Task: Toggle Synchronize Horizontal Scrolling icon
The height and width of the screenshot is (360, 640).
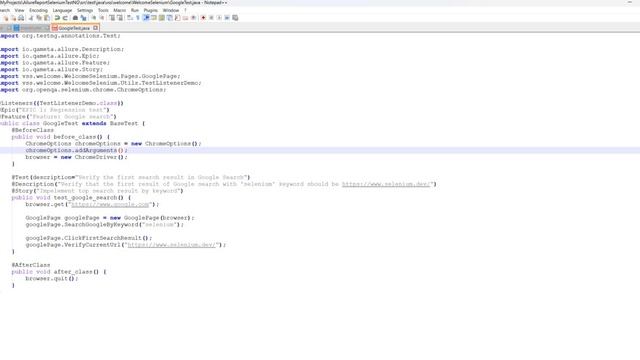Action: (x=120, y=18)
